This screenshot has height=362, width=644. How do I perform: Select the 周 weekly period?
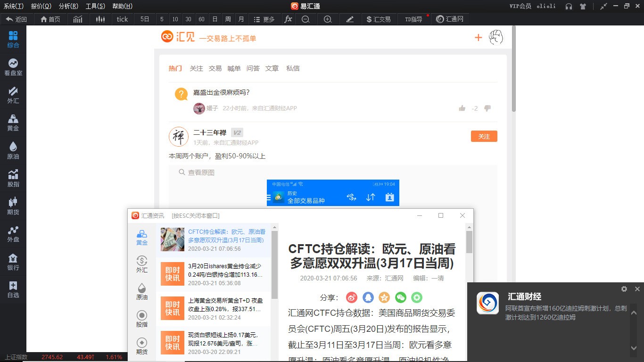tap(228, 19)
